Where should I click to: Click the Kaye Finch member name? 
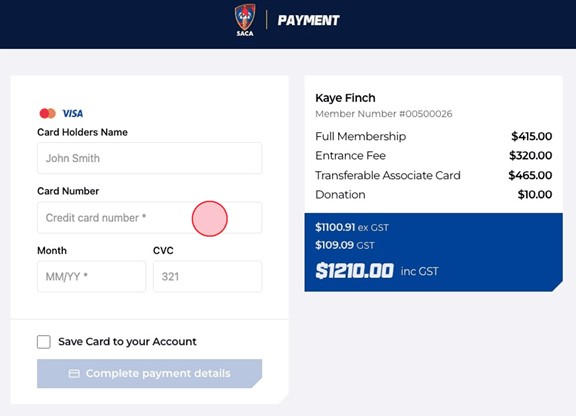(345, 98)
